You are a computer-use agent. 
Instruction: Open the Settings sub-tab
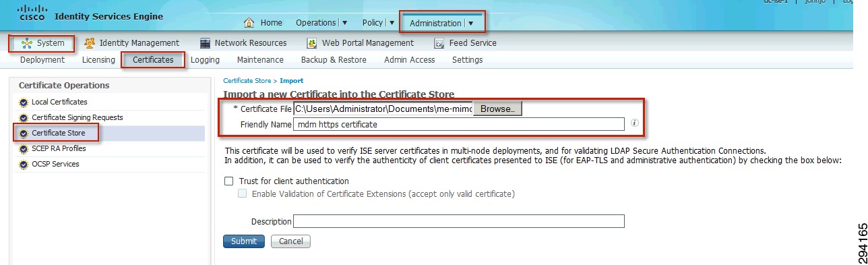467,60
